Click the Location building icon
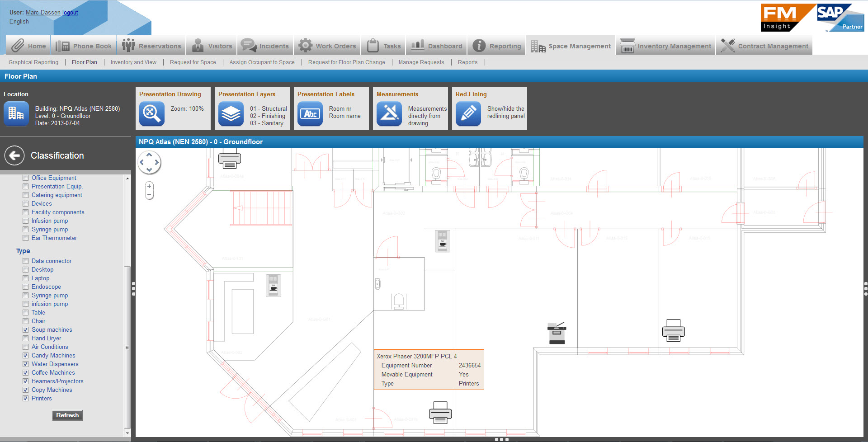The width and height of the screenshot is (868, 442). pyautogui.click(x=16, y=113)
